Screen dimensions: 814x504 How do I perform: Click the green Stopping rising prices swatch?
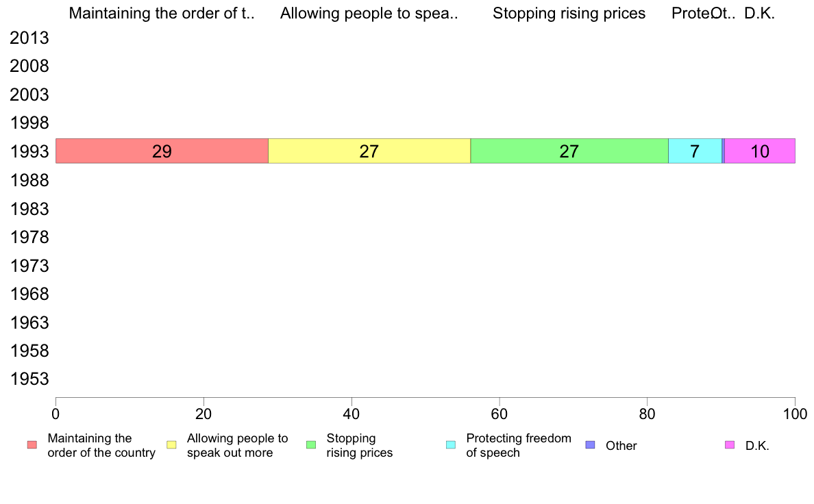click(311, 445)
